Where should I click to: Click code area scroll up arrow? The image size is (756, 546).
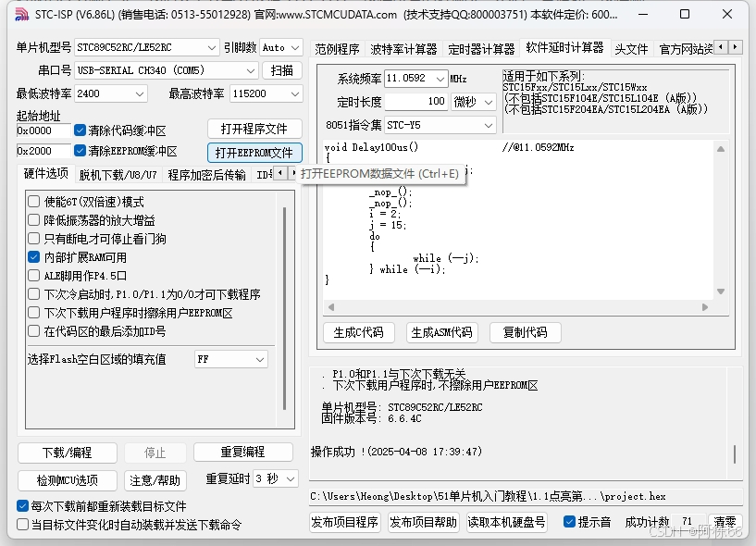[720, 149]
